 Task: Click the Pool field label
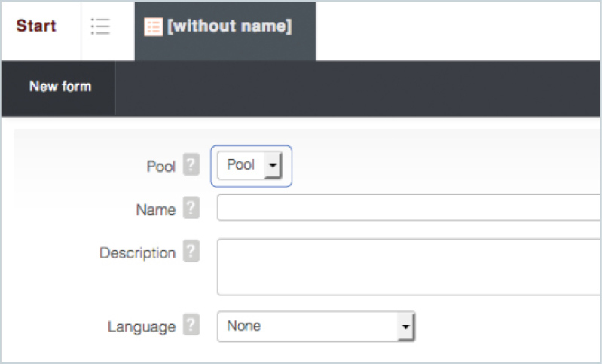[160, 166]
